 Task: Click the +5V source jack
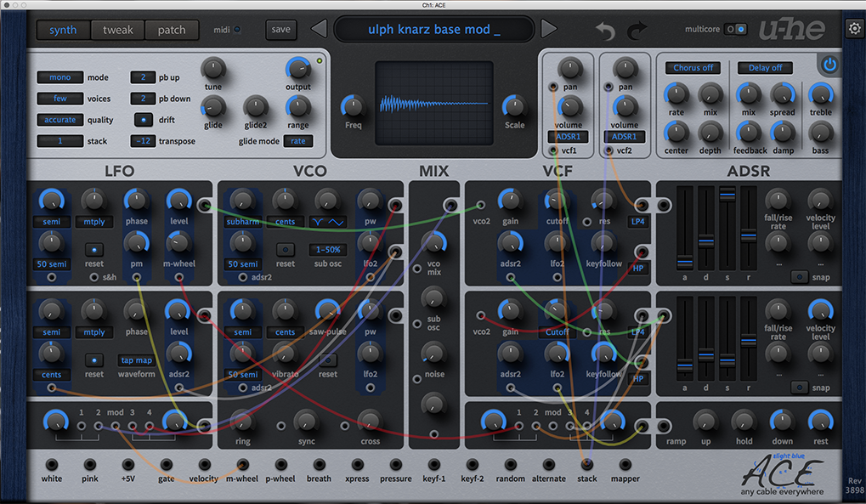pos(128,465)
